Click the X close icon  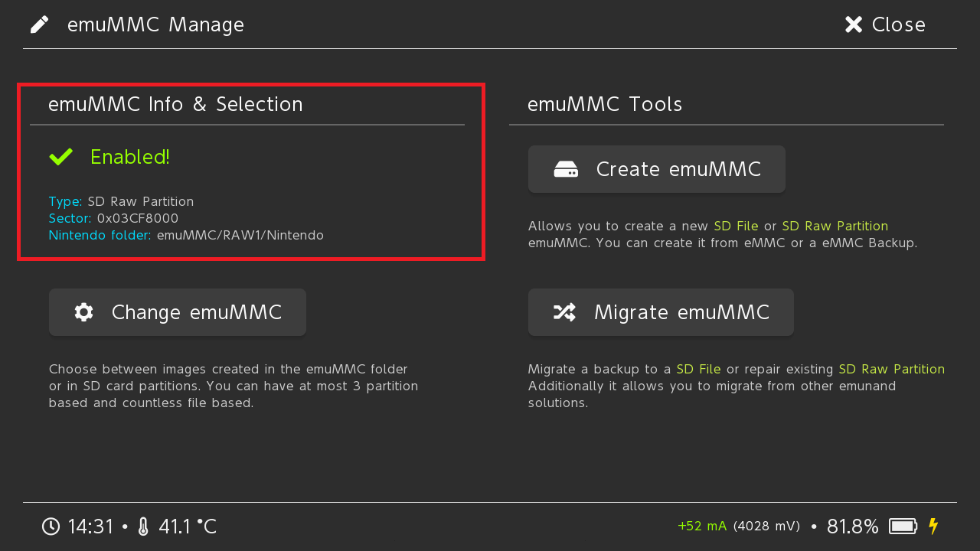(x=854, y=24)
